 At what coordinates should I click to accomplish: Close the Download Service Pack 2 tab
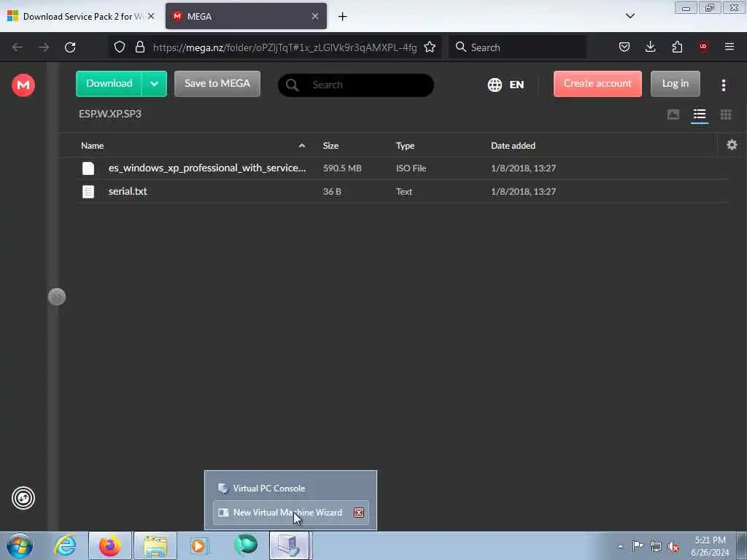(x=151, y=16)
